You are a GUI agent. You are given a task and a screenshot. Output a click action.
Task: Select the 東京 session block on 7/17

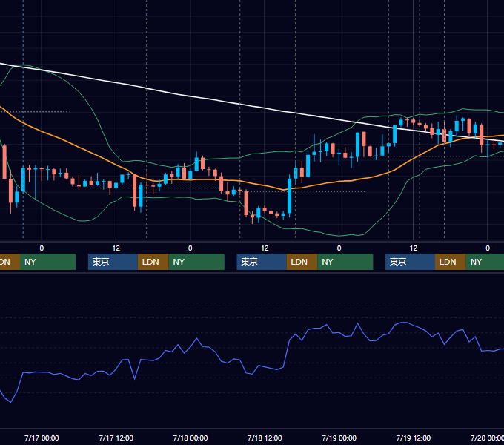point(113,262)
